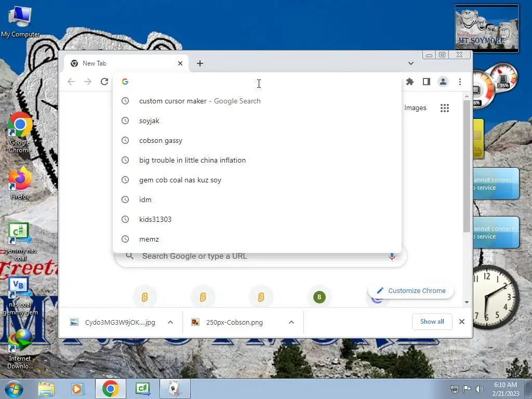Viewport: 532px width, 399px height.
Task: Choose suggestion 'kids31303'
Action: point(257,219)
